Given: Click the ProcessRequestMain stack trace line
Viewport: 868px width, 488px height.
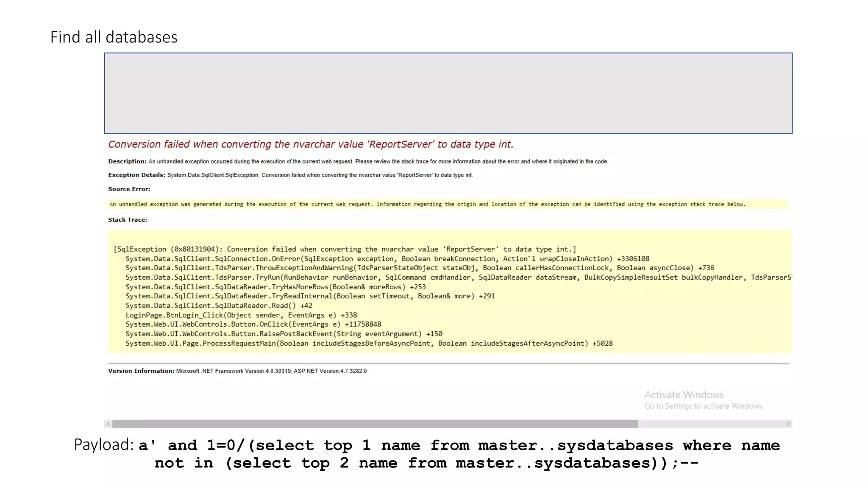Looking at the screenshot, I should pos(369,344).
